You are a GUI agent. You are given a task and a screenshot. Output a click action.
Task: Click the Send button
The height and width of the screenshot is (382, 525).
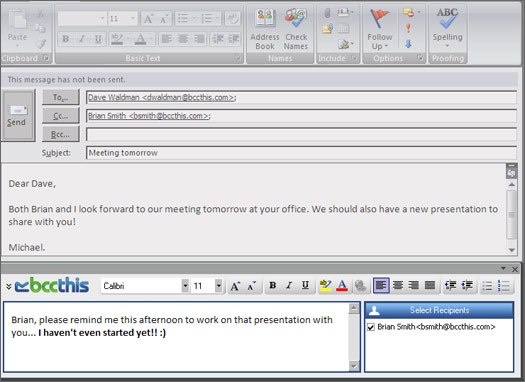coord(18,116)
